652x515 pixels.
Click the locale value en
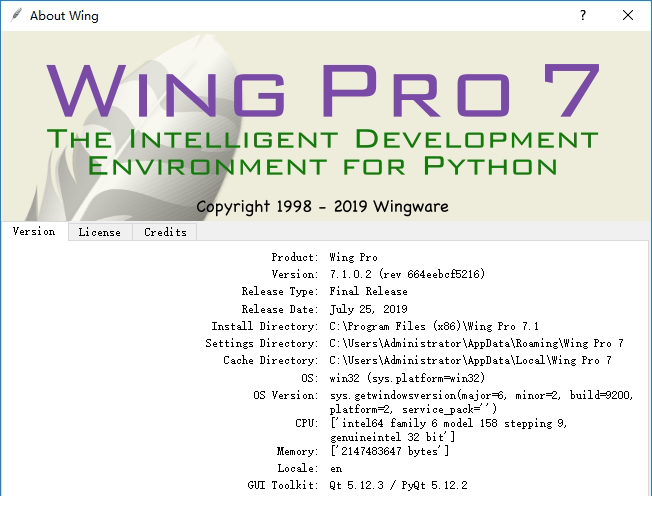tap(336, 468)
